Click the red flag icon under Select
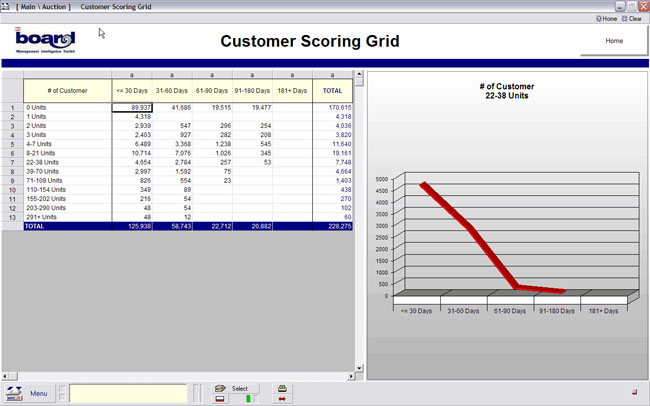650x406 pixels. click(221, 399)
